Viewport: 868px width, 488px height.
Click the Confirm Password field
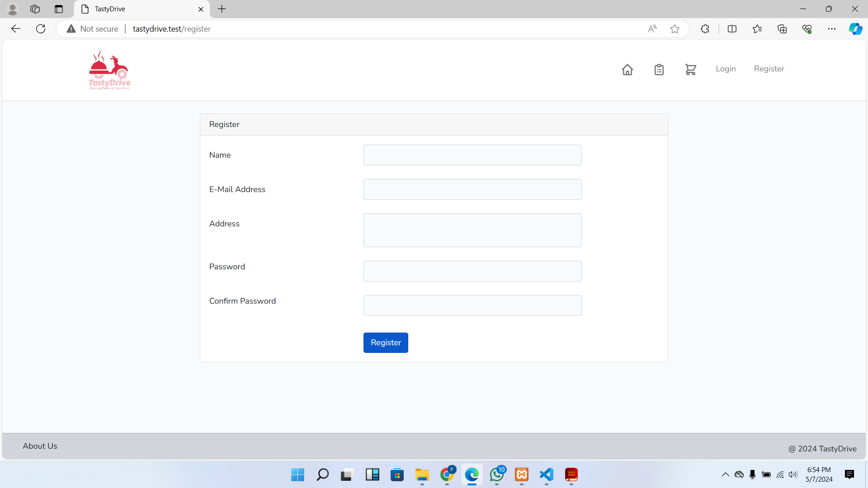pyautogui.click(x=473, y=305)
